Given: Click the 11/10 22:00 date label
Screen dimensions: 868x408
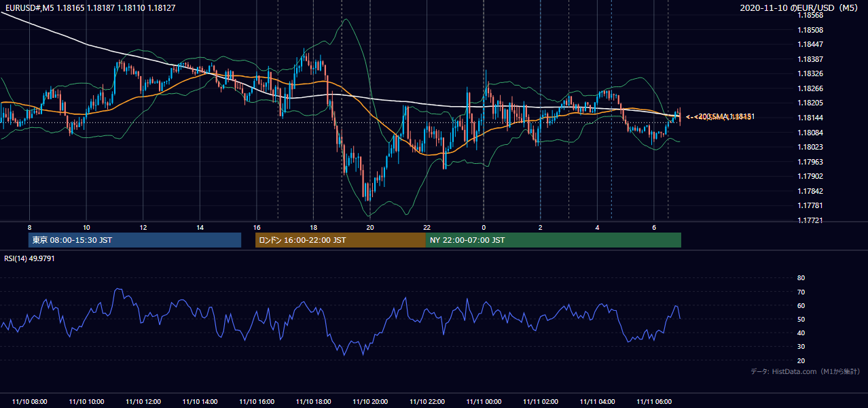Looking at the screenshot, I should (x=427, y=402).
